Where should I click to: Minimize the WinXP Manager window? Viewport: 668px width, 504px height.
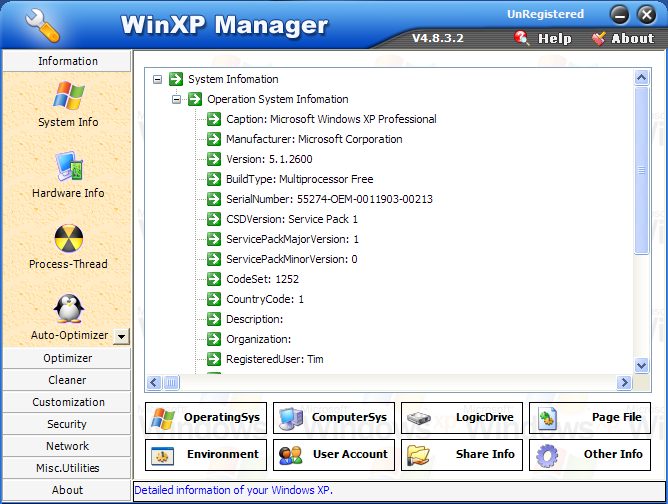(619, 15)
